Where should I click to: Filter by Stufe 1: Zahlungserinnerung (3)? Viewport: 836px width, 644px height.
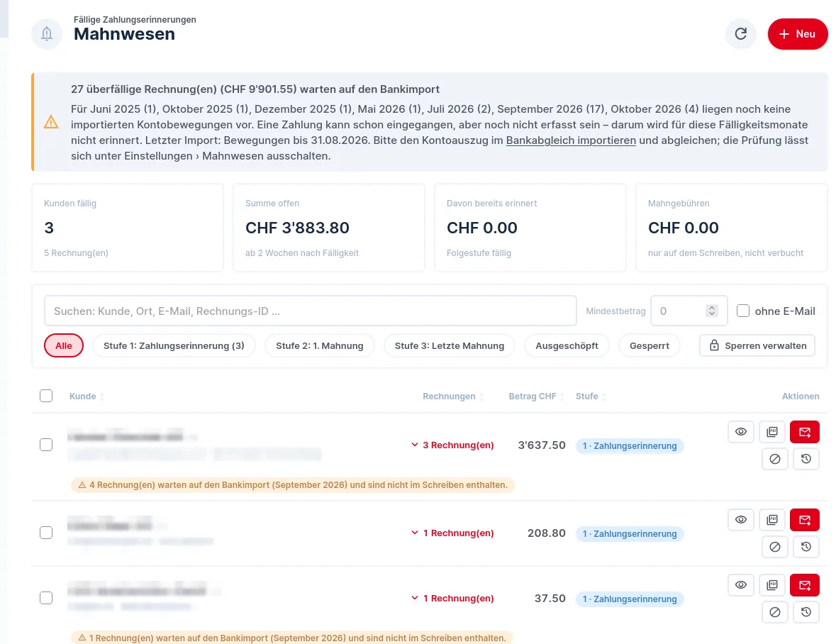(x=174, y=345)
